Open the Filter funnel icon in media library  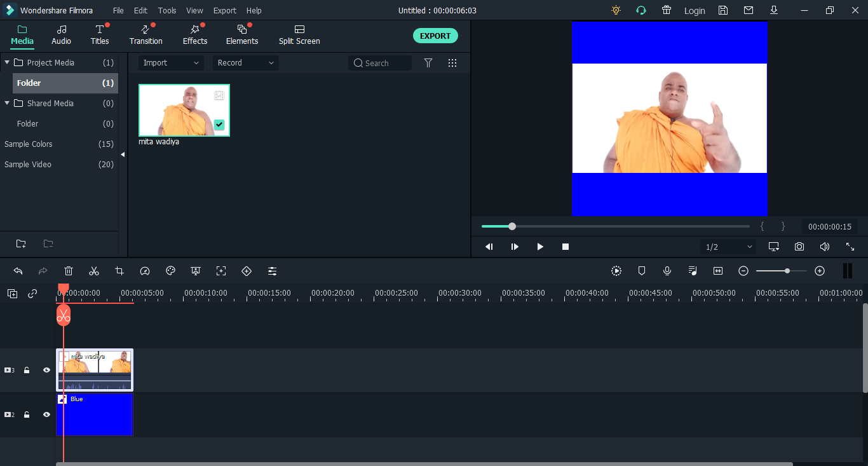(x=428, y=63)
